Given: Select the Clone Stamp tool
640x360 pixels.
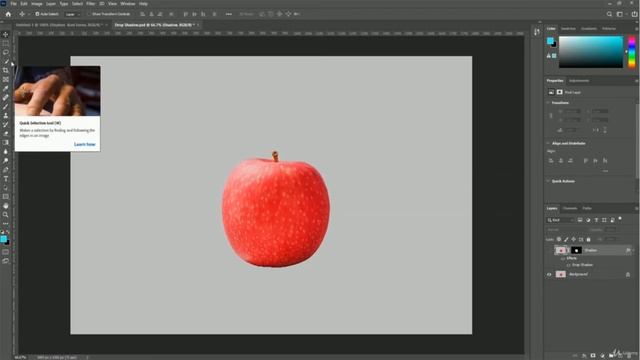Looking at the screenshot, I should pos(6,116).
